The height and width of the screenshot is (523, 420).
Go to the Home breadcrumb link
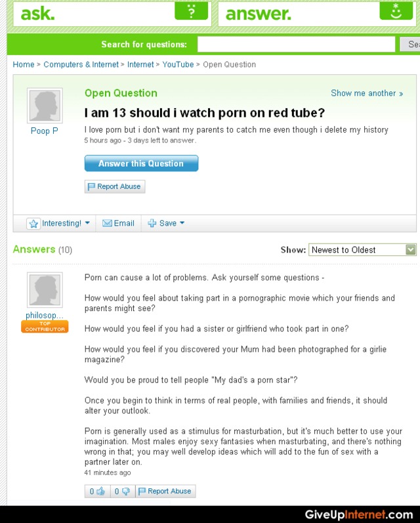tap(24, 64)
